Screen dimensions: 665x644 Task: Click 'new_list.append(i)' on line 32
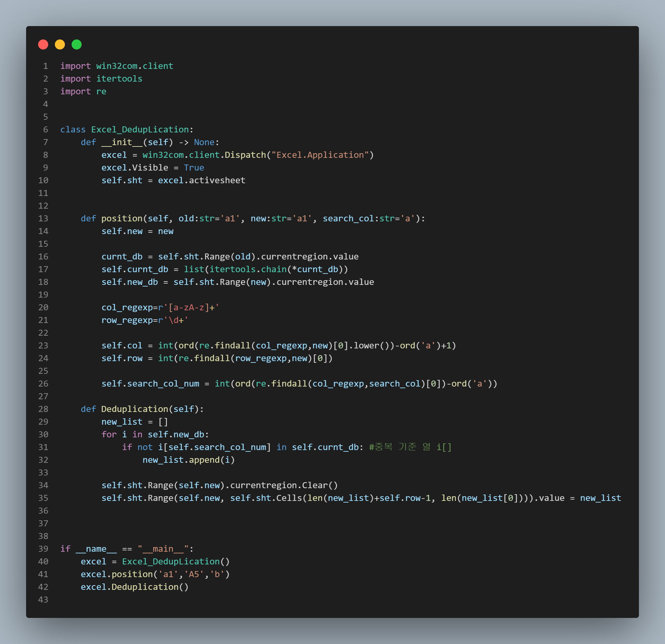pyautogui.click(x=189, y=460)
